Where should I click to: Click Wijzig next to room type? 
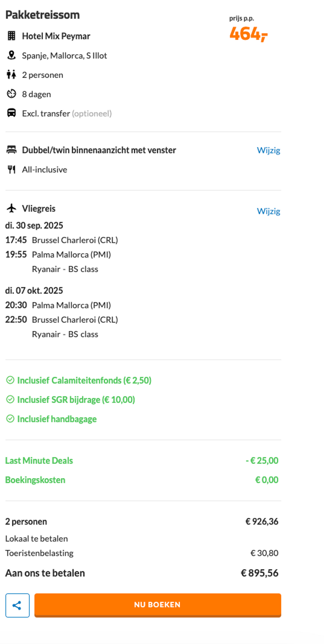coord(268,150)
